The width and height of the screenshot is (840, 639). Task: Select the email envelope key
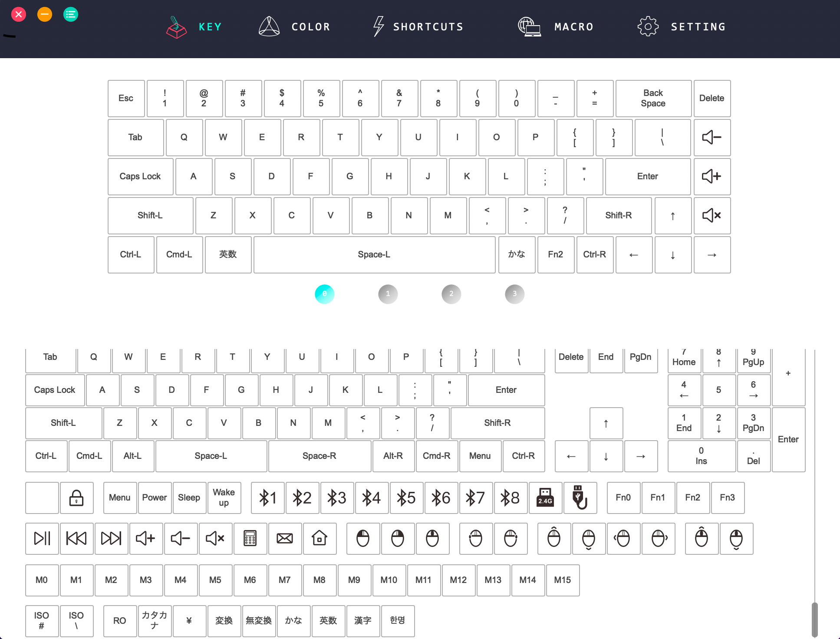(285, 538)
